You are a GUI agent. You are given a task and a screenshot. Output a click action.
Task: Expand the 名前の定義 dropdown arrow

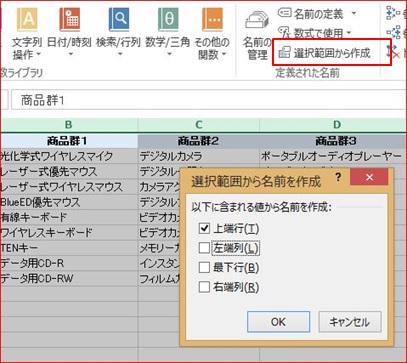coord(354,14)
